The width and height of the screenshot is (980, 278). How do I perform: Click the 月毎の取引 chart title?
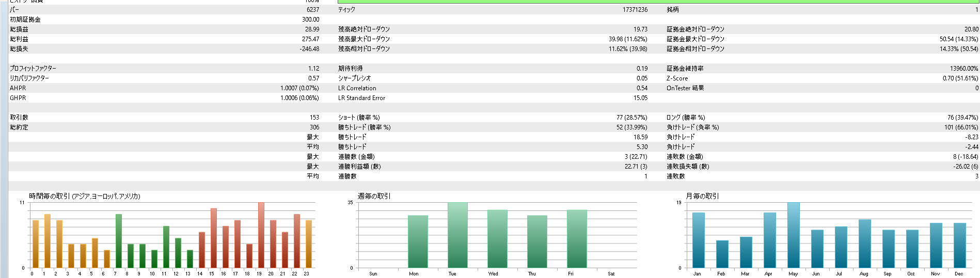click(x=702, y=196)
